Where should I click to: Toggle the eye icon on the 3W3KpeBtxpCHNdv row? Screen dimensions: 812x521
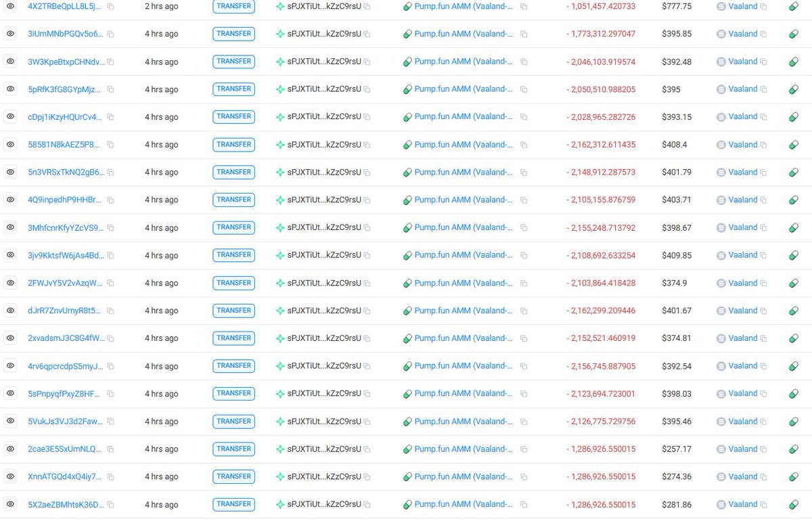pos(10,61)
